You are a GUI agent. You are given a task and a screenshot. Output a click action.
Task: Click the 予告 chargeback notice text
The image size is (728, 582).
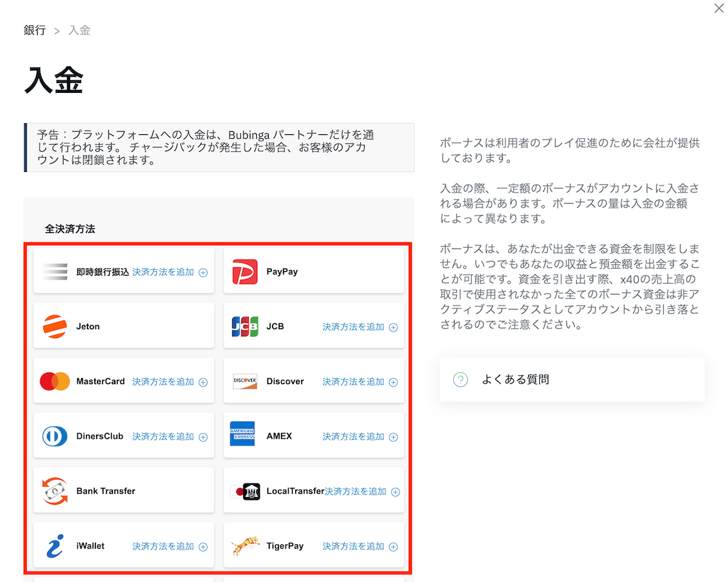206,147
